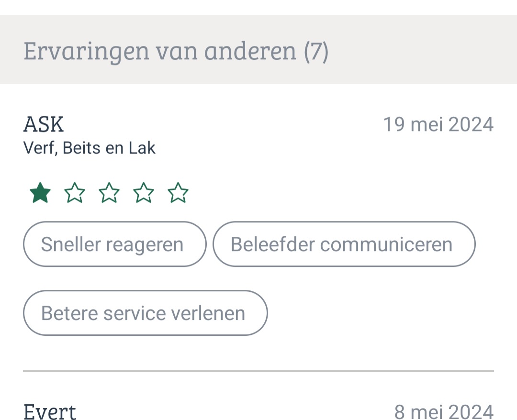Viewport: 517px width, 420px height.
Task: Tap the review count '(7)' in header
Action: tap(316, 50)
